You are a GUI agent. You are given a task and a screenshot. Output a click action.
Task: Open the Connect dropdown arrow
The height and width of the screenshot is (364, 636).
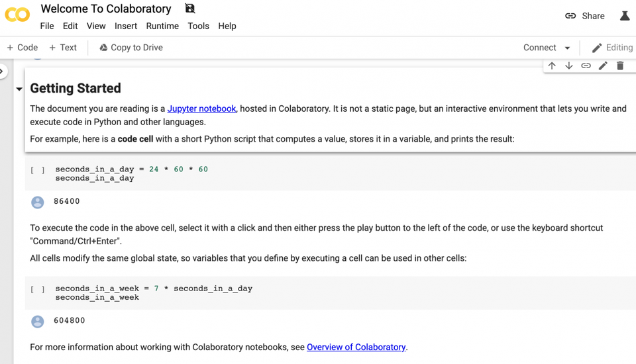568,48
